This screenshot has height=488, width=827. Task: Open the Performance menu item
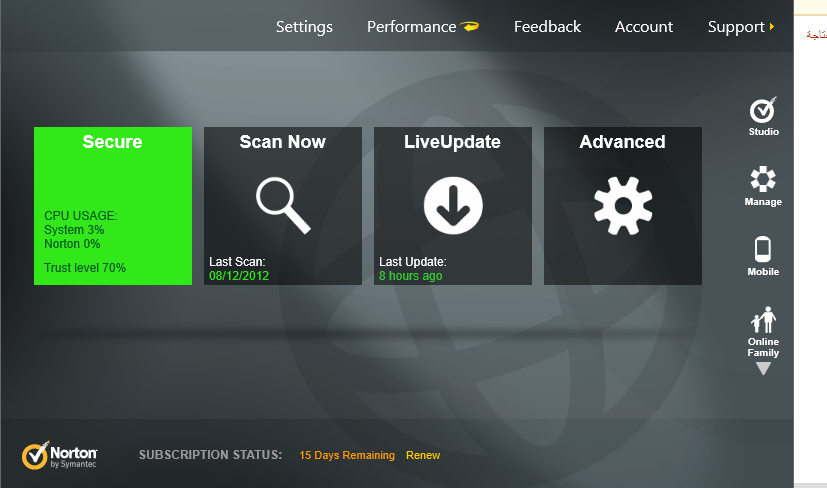[411, 26]
